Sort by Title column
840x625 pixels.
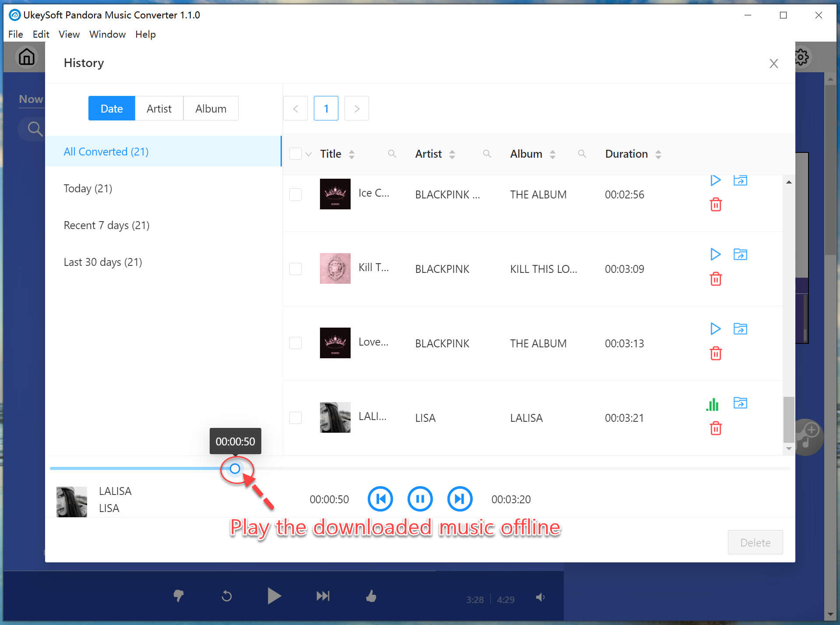pyautogui.click(x=351, y=154)
